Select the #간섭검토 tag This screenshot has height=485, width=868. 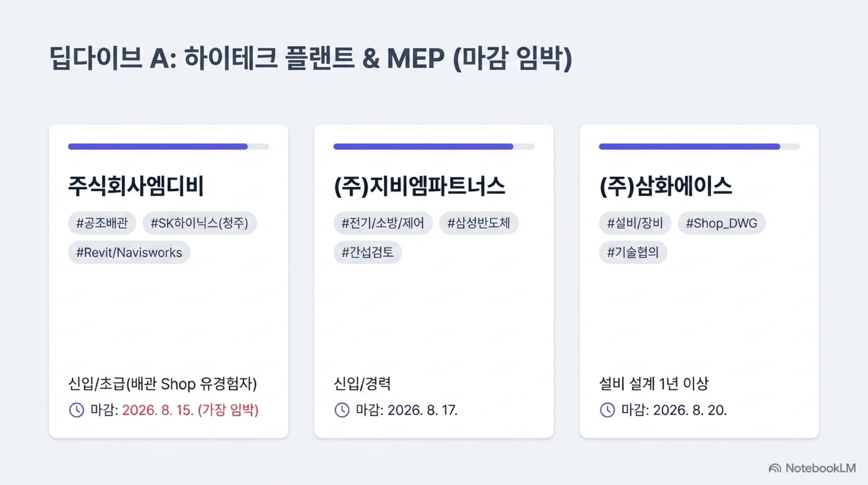click(x=368, y=252)
